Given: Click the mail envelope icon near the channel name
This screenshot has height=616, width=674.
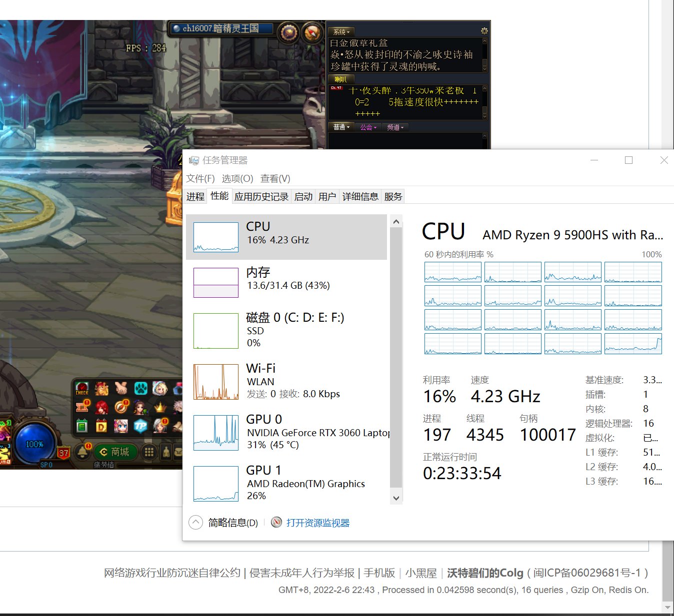Looking at the screenshot, I should [x=289, y=32].
